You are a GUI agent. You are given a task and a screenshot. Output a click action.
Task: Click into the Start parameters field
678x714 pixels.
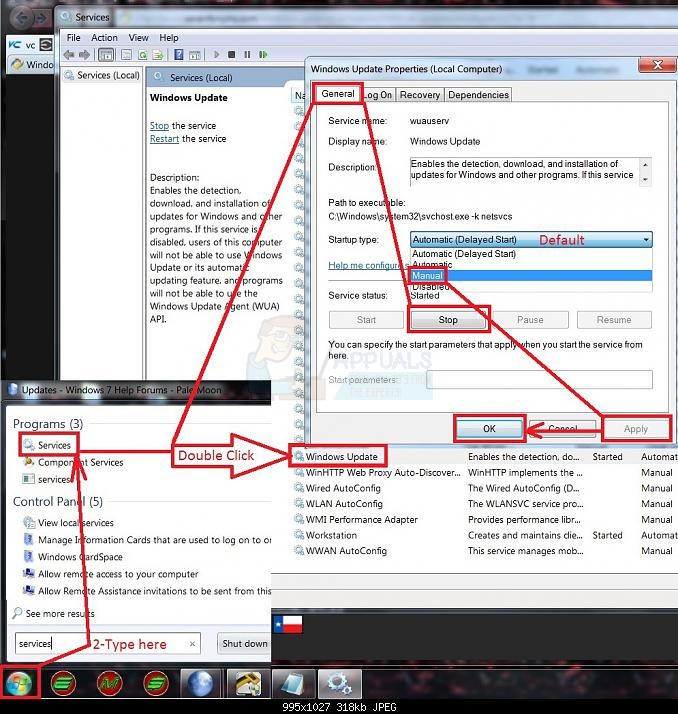(539, 379)
